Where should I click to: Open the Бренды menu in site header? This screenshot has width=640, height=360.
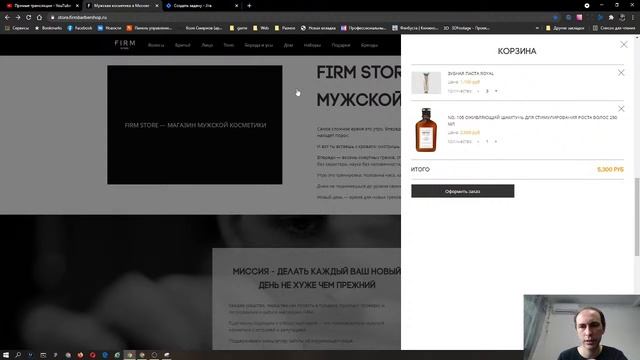click(x=369, y=45)
